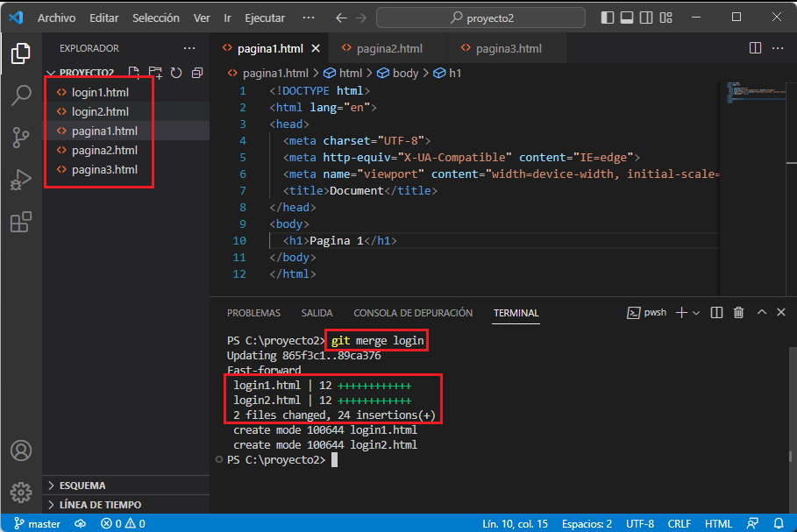Change indentation via Espacios: 2
The image size is (797, 532).
[x=587, y=523]
